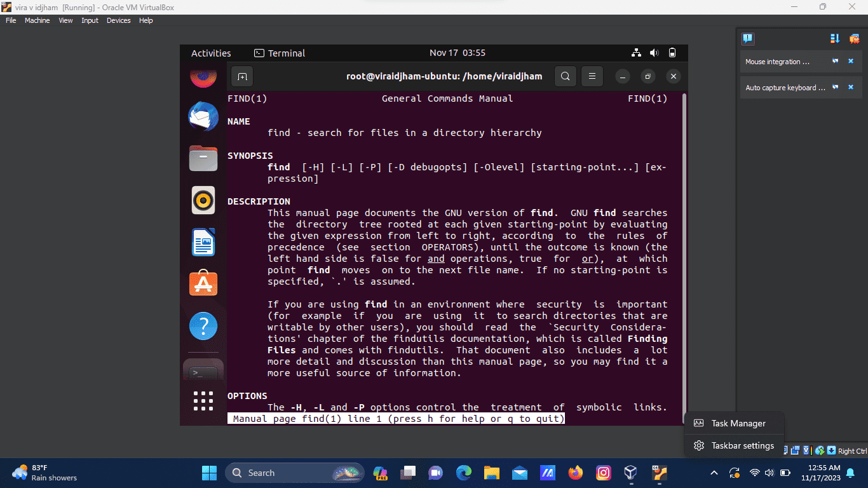Image resolution: width=868 pixels, height=488 pixels.
Task: Open the new terminal tab button
Action: pos(242,76)
